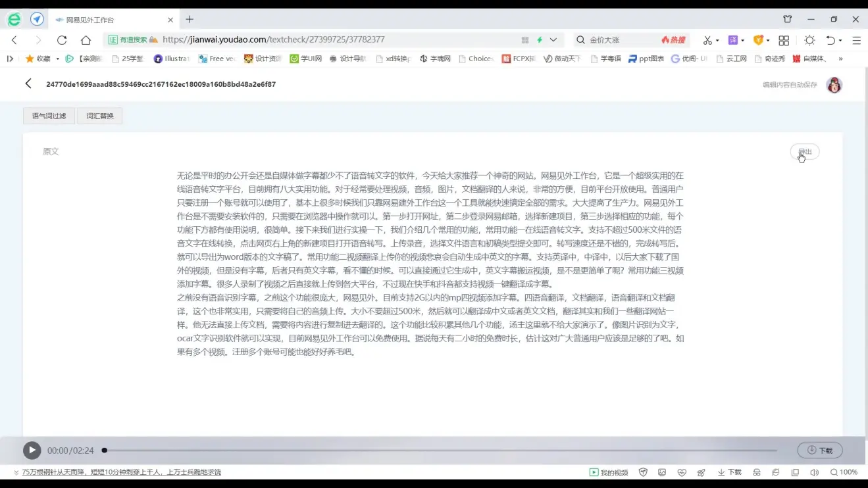Open the Choices bookmark

point(476,59)
